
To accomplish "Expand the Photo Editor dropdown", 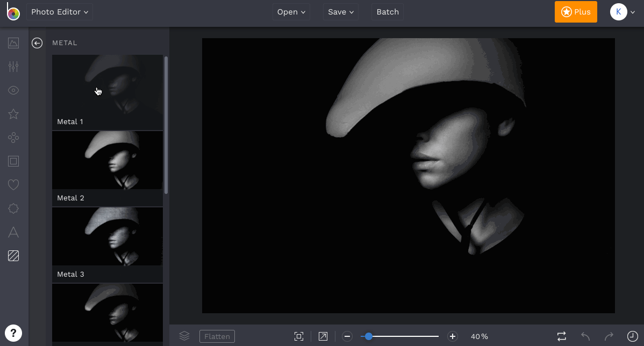I will coord(60,12).
